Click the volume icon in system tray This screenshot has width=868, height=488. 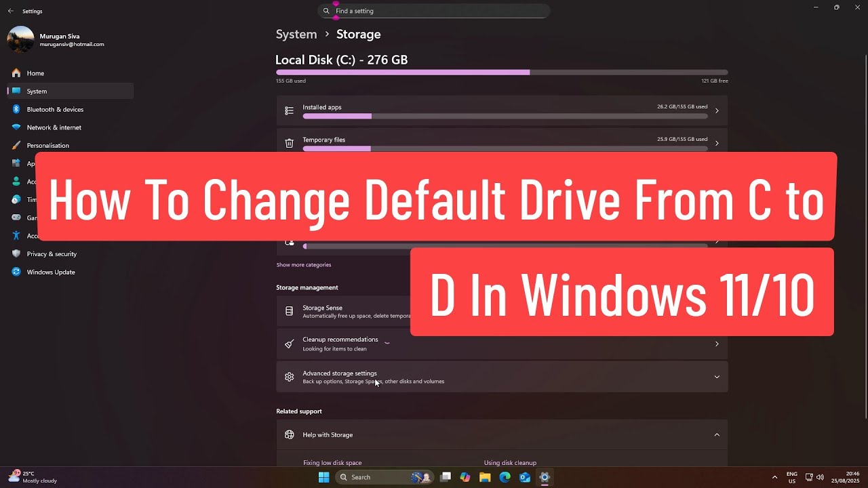tap(820, 477)
